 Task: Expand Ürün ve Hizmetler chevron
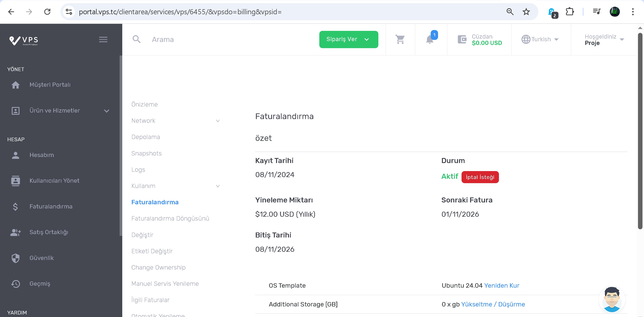point(107,111)
